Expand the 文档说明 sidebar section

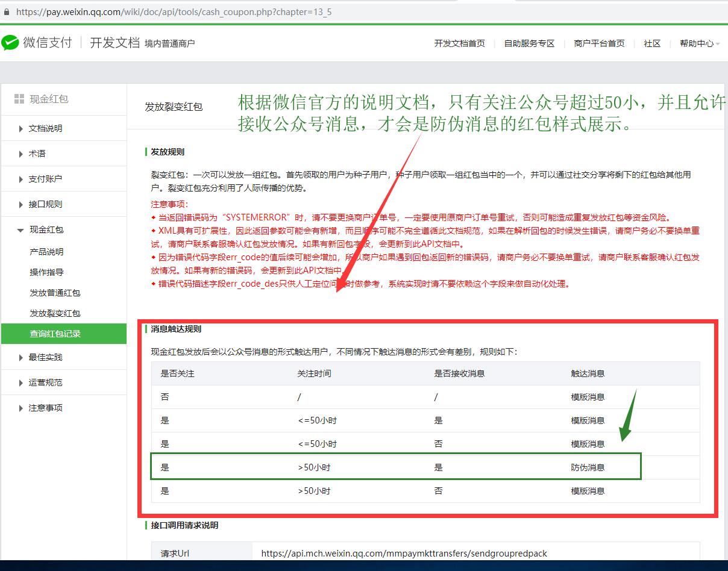[x=45, y=128]
